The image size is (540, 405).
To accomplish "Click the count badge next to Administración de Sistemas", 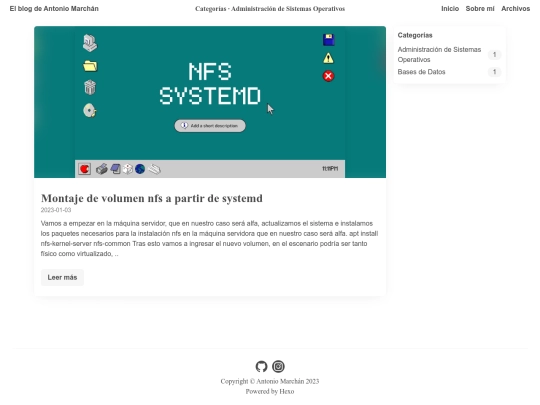I will tap(494, 54).
